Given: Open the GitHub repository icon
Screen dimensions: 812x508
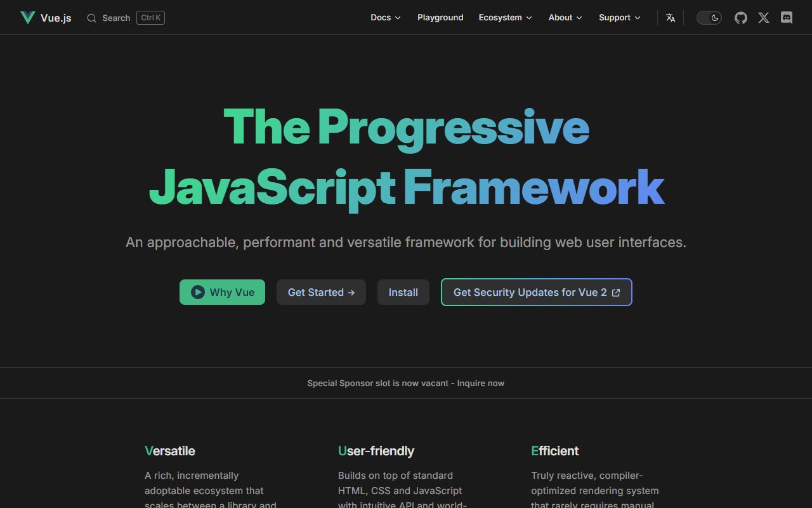Looking at the screenshot, I should 741,18.
